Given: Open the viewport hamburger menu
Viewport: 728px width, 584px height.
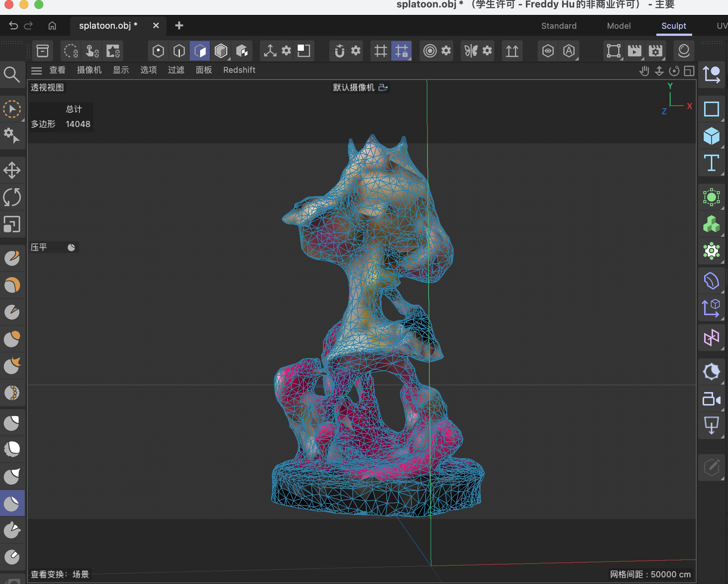Looking at the screenshot, I should pos(36,70).
